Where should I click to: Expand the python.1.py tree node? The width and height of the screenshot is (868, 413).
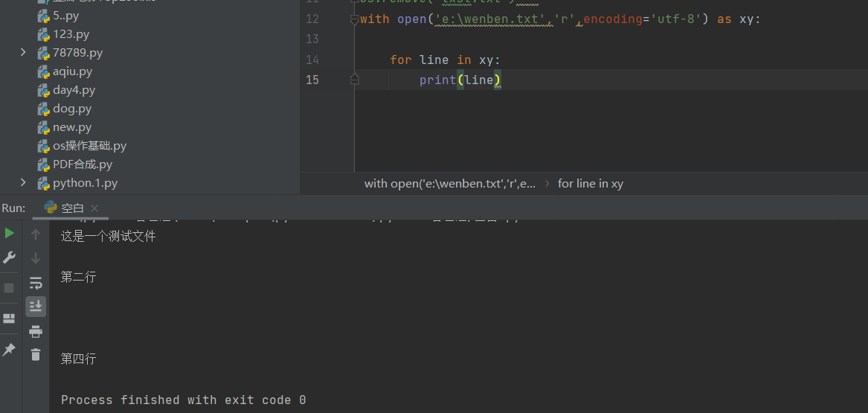coord(23,182)
